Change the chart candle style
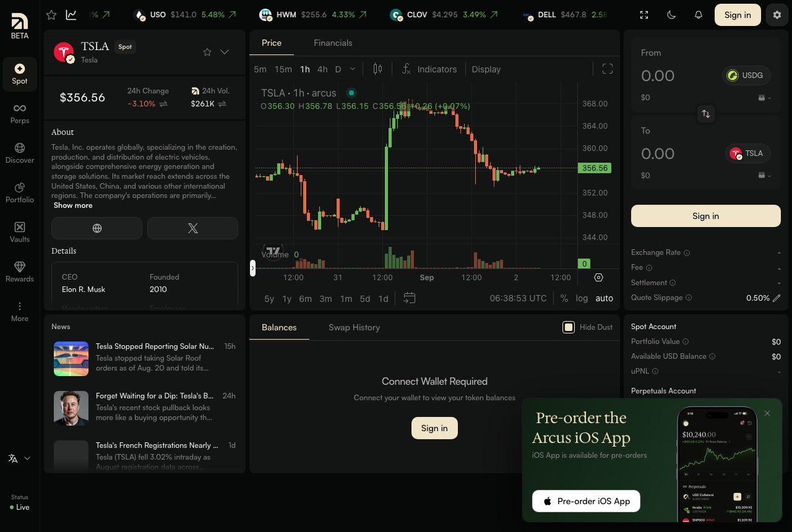The height and width of the screenshot is (532, 792). [x=377, y=69]
